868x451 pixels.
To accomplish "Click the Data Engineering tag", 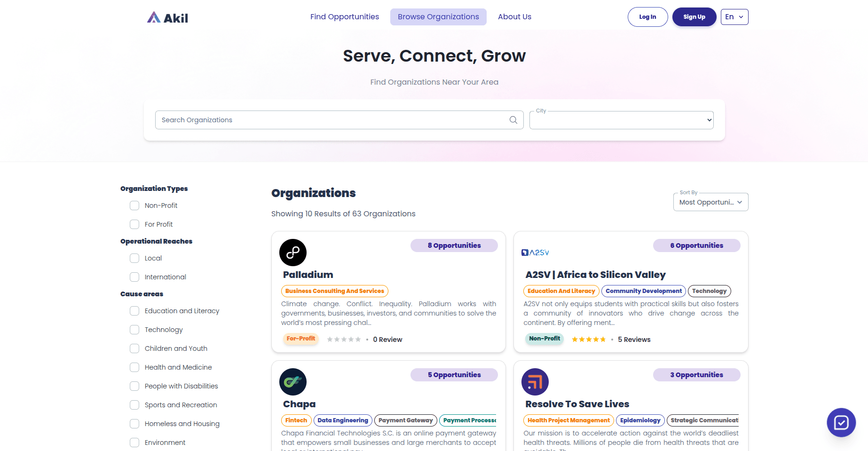I will (x=343, y=420).
